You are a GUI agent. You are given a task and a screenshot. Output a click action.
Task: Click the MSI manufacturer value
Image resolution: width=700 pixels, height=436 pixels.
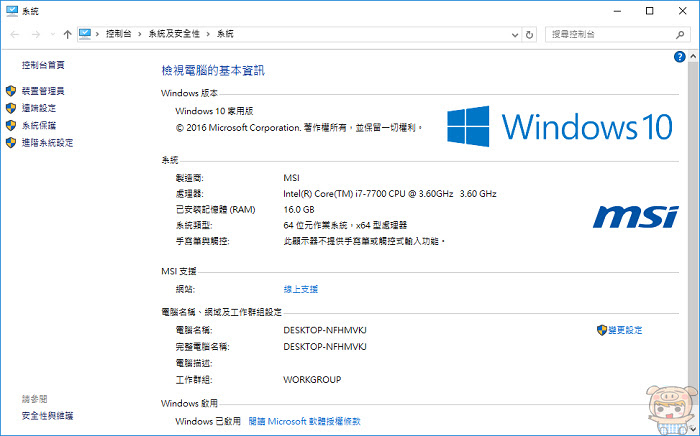(292, 178)
